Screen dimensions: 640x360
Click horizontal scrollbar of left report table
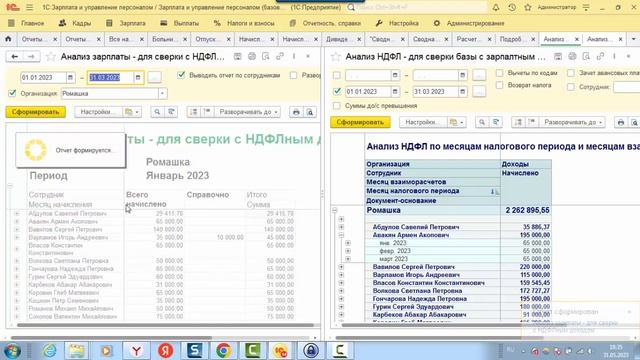[x=165, y=325]
